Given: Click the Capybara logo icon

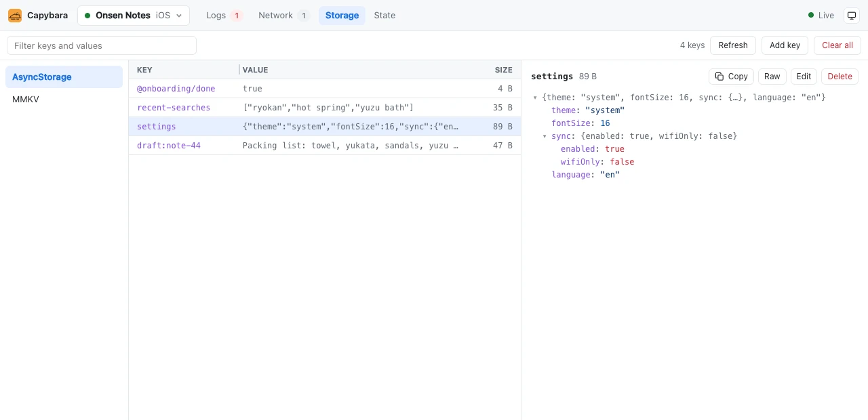Looking at the screenshot, I should tap(15, 15).
